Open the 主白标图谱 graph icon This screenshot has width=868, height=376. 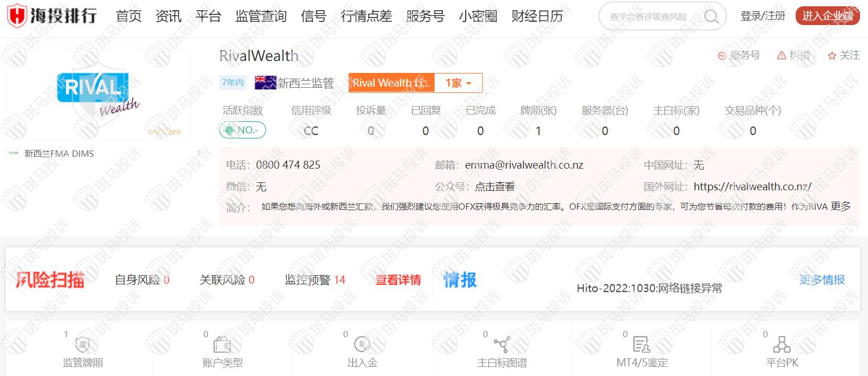(x=502, y=345)
